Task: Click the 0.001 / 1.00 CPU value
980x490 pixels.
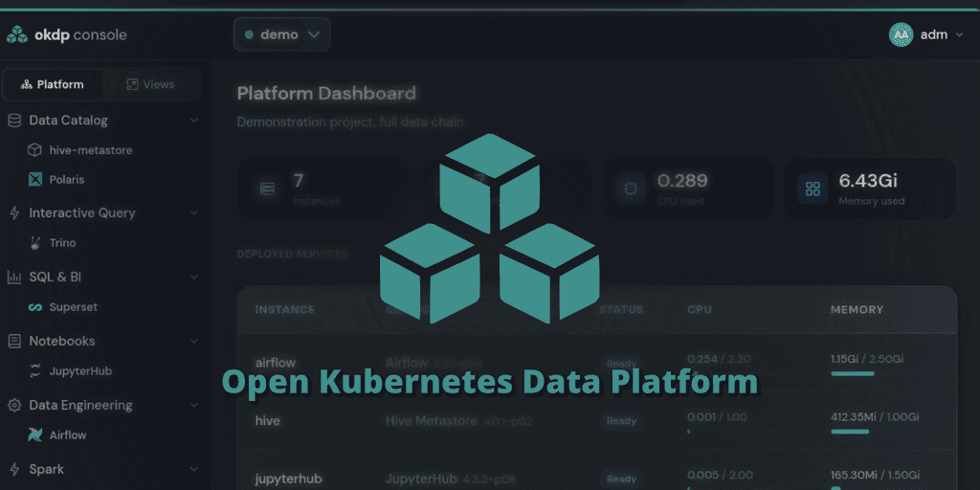Action: click(x=716, y=417)
